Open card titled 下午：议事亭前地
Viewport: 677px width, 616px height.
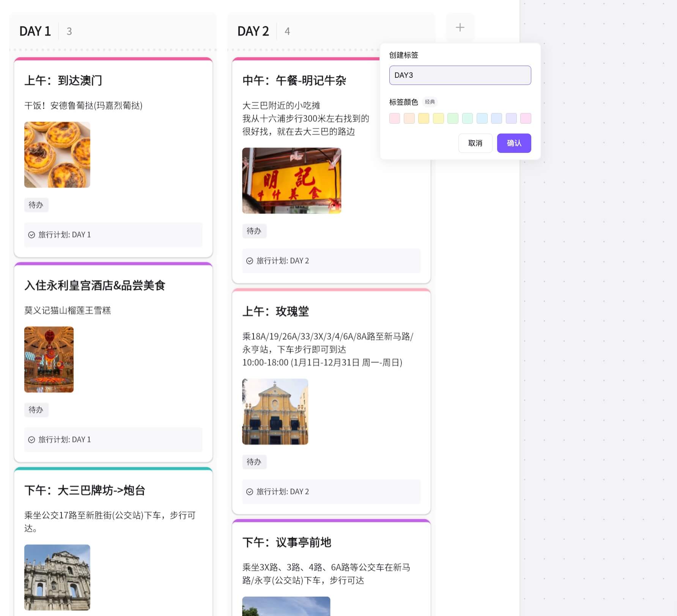[x=287, y=542]
